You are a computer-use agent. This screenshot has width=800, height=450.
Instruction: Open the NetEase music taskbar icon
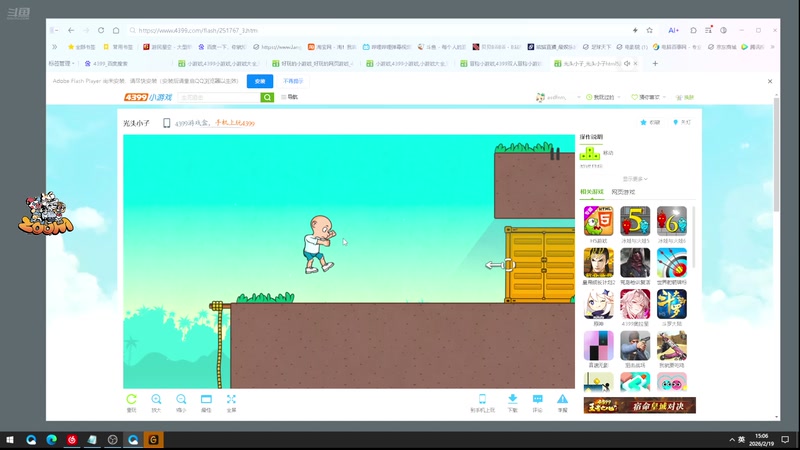click(x=72, y=440)
